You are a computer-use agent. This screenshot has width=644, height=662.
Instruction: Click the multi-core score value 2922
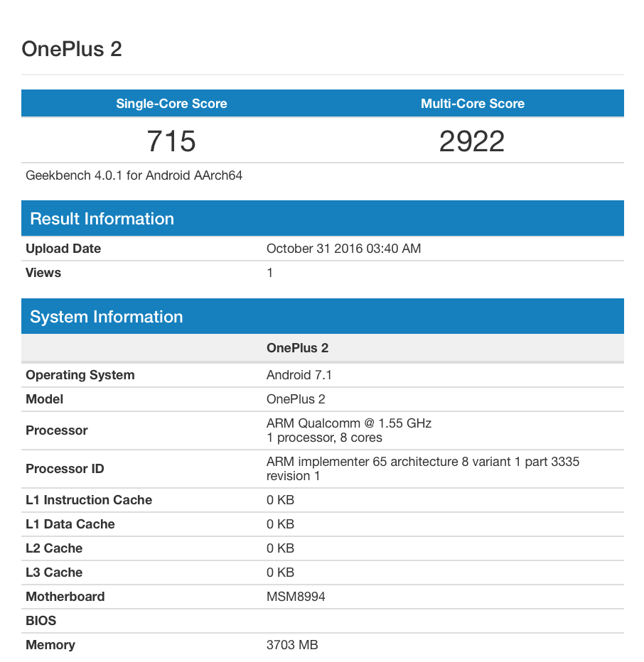click(x=472, y=141)
